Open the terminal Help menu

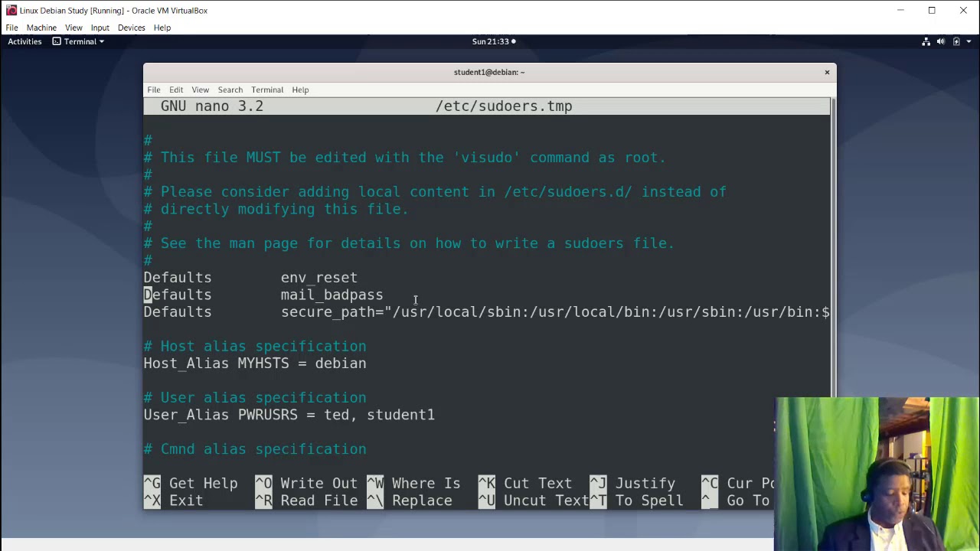[300, 90]
